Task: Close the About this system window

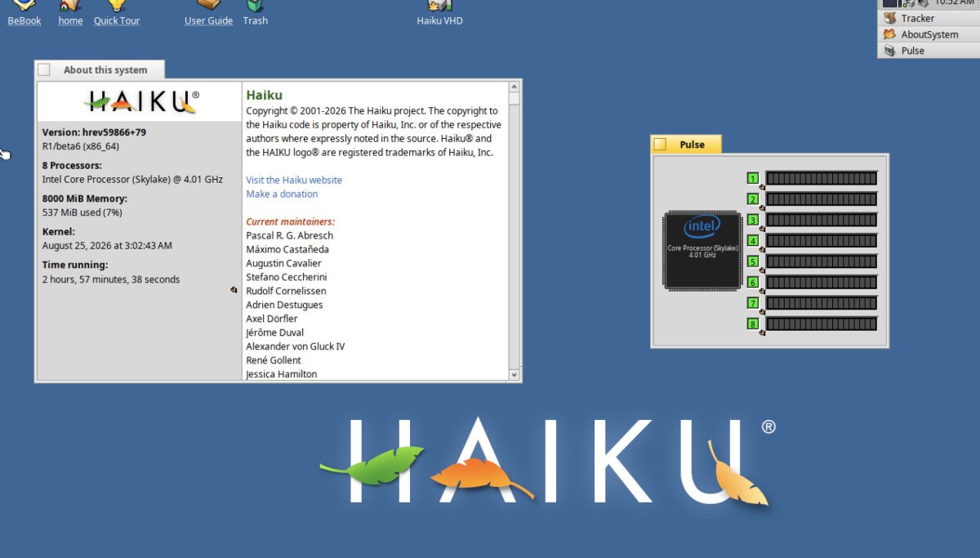Action: [x=44, y=70]
